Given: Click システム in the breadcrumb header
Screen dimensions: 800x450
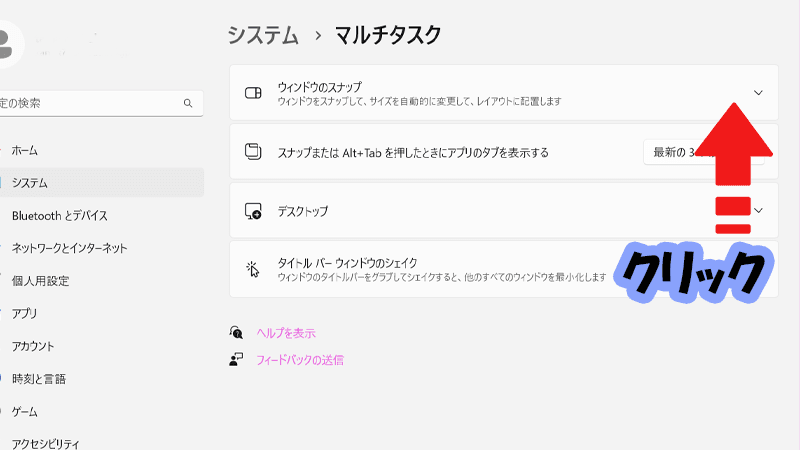Looking at the screenshot, I should 263,35.
